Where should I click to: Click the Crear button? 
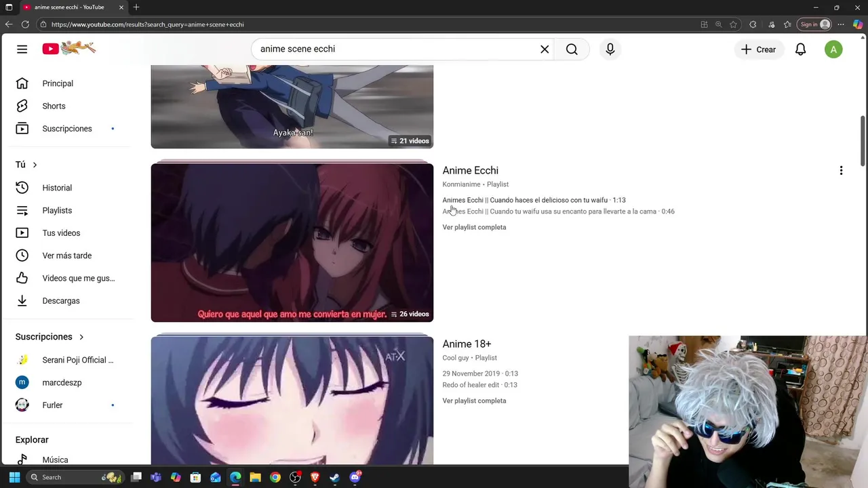point(758,49)
